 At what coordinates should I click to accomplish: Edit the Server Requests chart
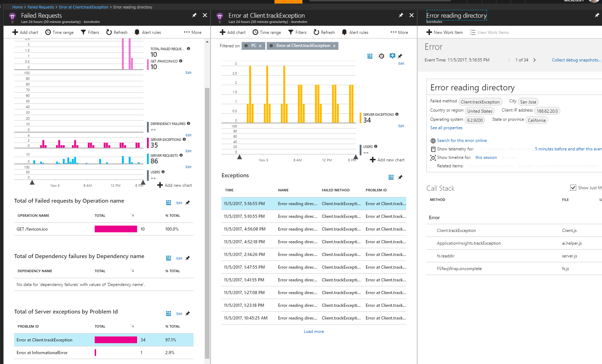tap(188, 167)
